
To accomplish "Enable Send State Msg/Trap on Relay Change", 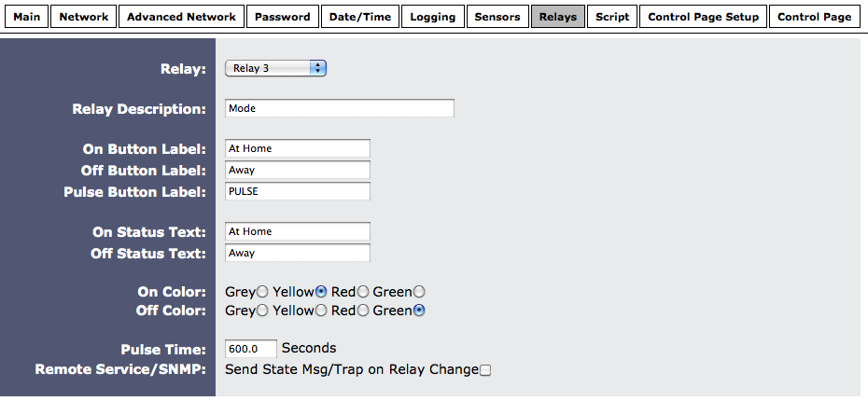I will [484, 370].
